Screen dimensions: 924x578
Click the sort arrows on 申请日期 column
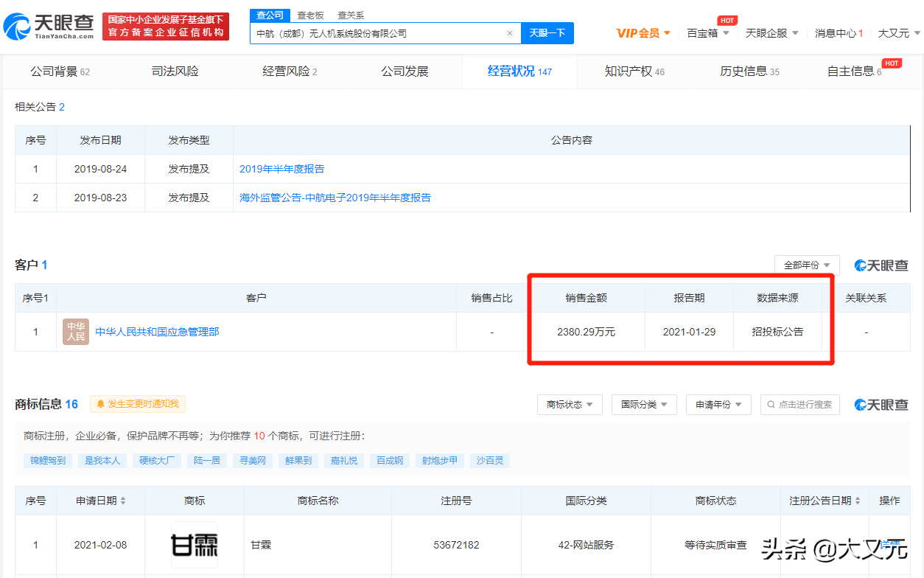(x=123, y=501)
